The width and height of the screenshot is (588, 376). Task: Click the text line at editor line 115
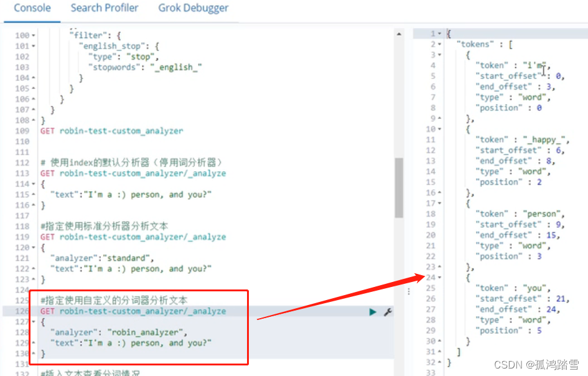(131, 195)
